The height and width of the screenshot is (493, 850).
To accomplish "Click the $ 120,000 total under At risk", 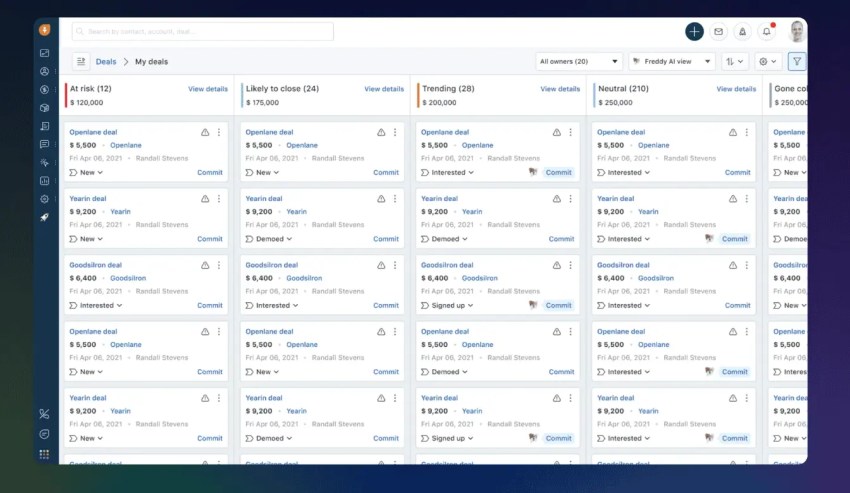I will click(x=86, y=103).
